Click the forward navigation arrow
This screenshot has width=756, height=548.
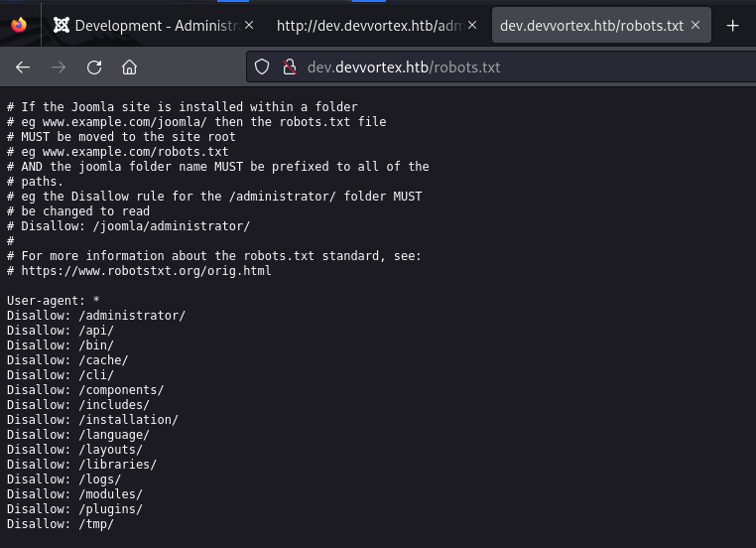[x=59, y=68]
